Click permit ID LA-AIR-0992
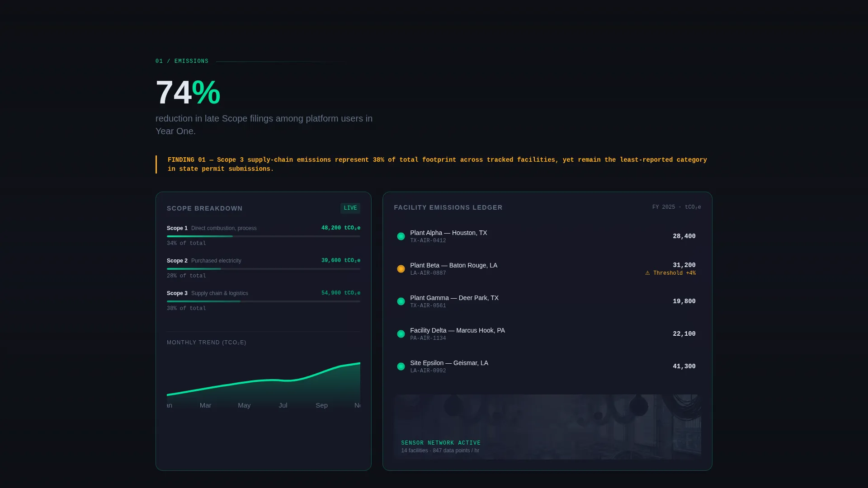 point(428,371)
